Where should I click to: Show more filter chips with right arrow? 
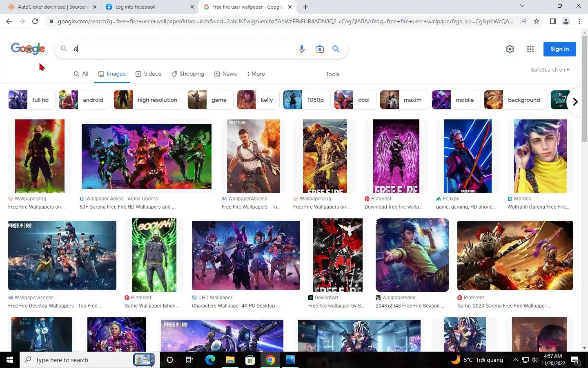pyautogui.click(x=575, y=101)
